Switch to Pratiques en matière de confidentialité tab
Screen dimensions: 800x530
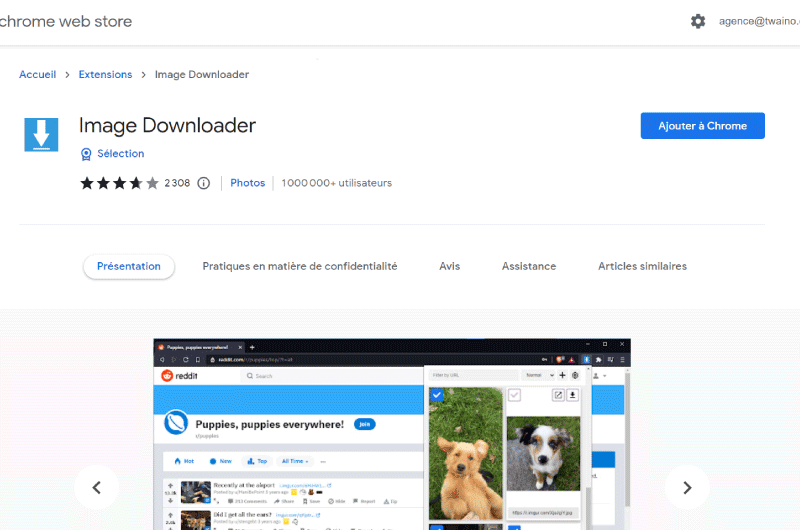(299, 266)
